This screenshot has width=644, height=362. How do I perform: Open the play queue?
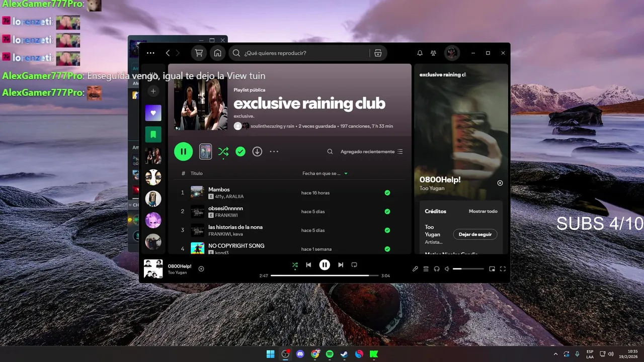pyautogui.click(x=426, y=269)
